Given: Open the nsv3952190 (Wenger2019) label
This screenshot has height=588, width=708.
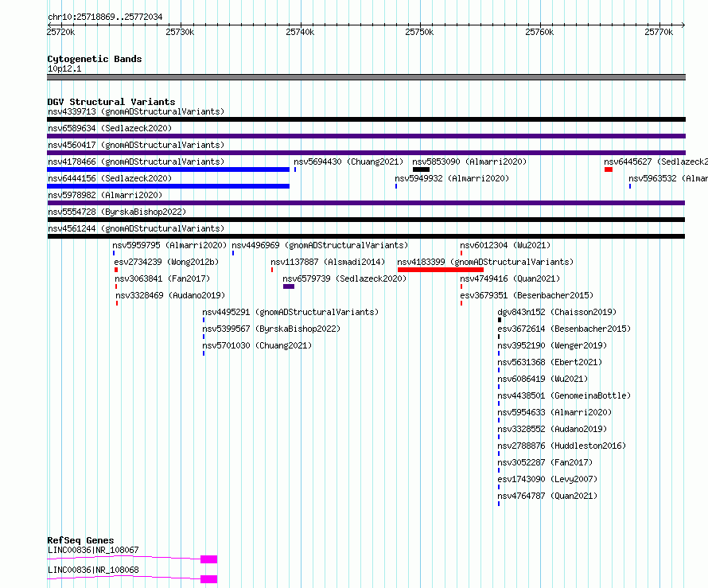Looking at the screenshot, I should click(x=552, y=345).
